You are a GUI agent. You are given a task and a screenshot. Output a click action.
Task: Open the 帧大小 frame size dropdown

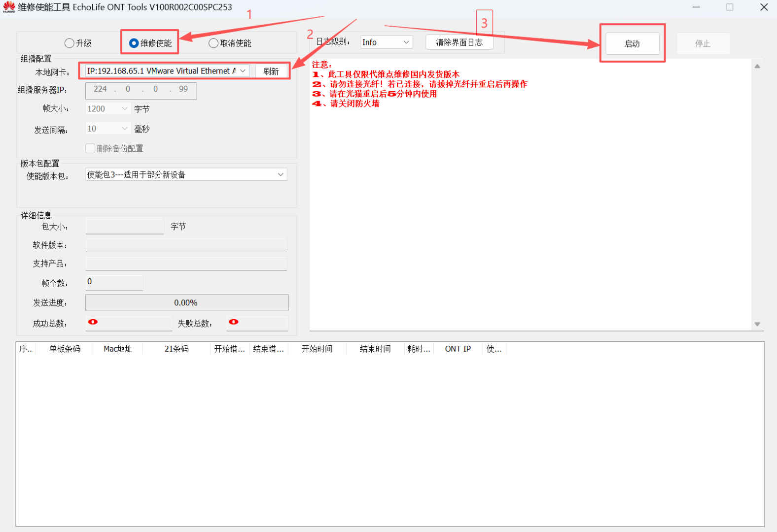pyautogui.click(x=108, y=108)
